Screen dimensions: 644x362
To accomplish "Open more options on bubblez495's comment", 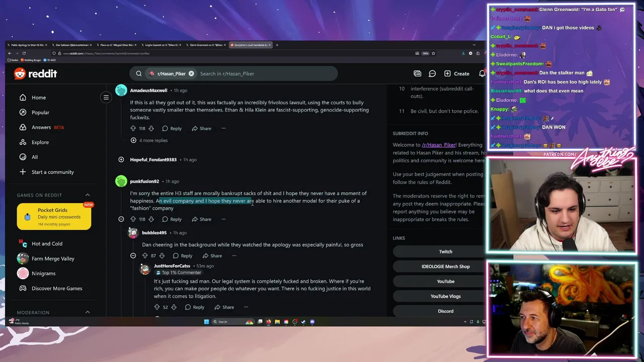I will (x=234, y=255).
